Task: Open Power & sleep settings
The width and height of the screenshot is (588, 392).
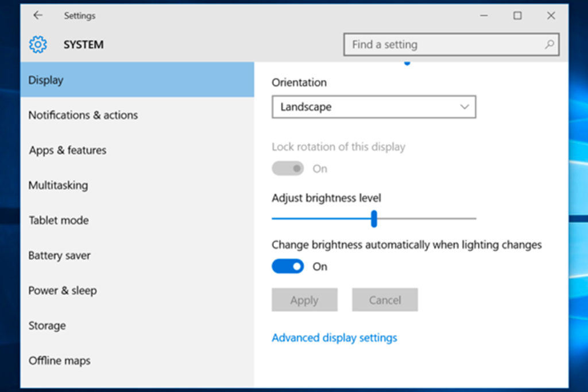Action: tap(137, 290)
